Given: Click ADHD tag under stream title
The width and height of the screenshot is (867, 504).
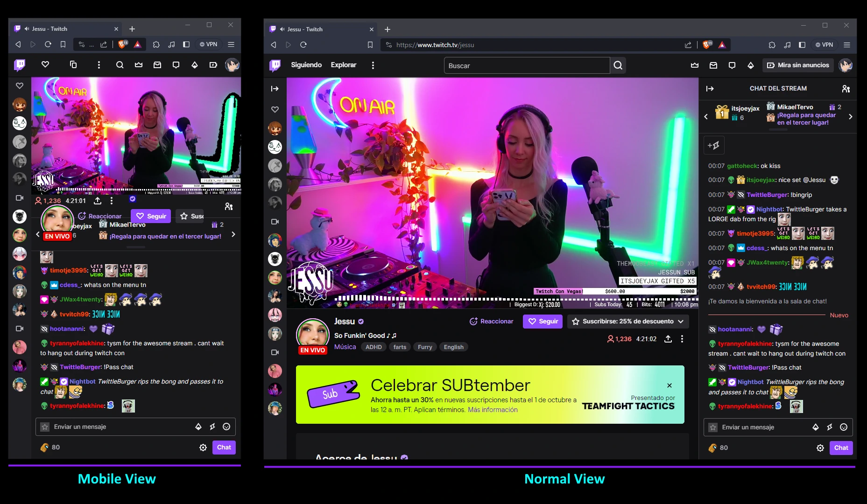Looking at the screenshot, I should tap(374, 347).
